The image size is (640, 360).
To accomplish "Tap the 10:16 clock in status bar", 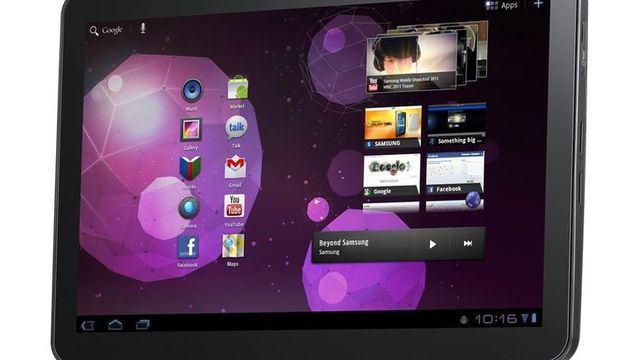I will [x=496, y=319].
